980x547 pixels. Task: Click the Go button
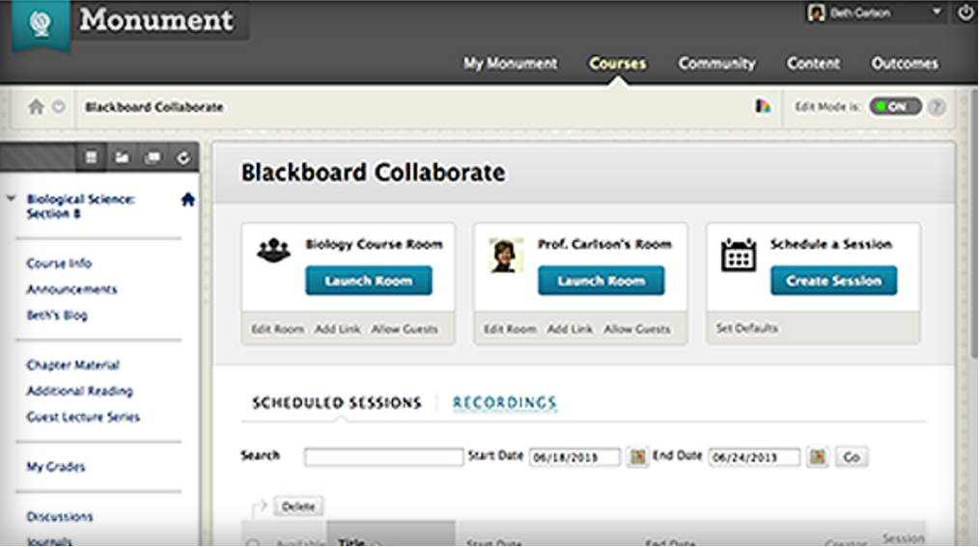[852, 457]
